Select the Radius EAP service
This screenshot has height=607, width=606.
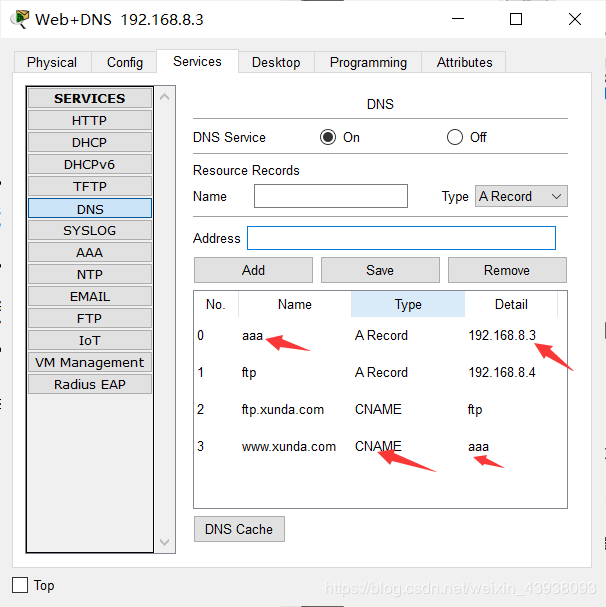coord(89,384)
